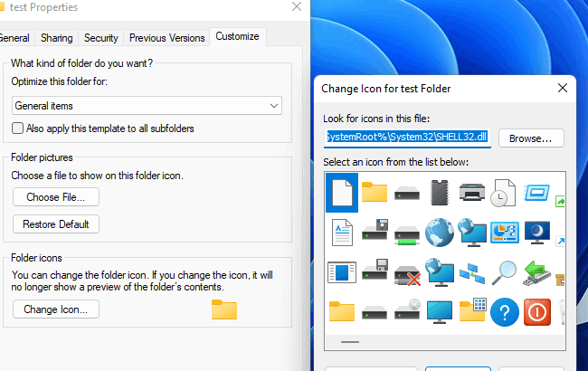Pick the floppy drive icon in third row

point(375,270)
